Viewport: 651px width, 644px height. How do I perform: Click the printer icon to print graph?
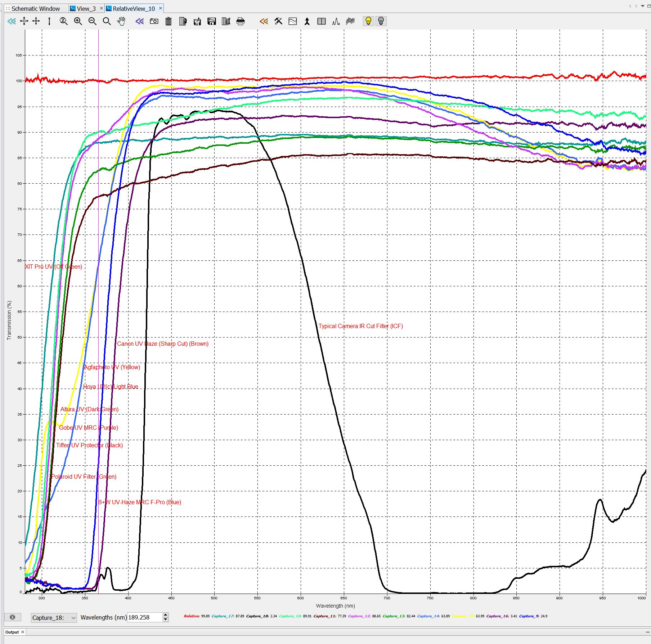pyautogui.click(x=241, y=21)
